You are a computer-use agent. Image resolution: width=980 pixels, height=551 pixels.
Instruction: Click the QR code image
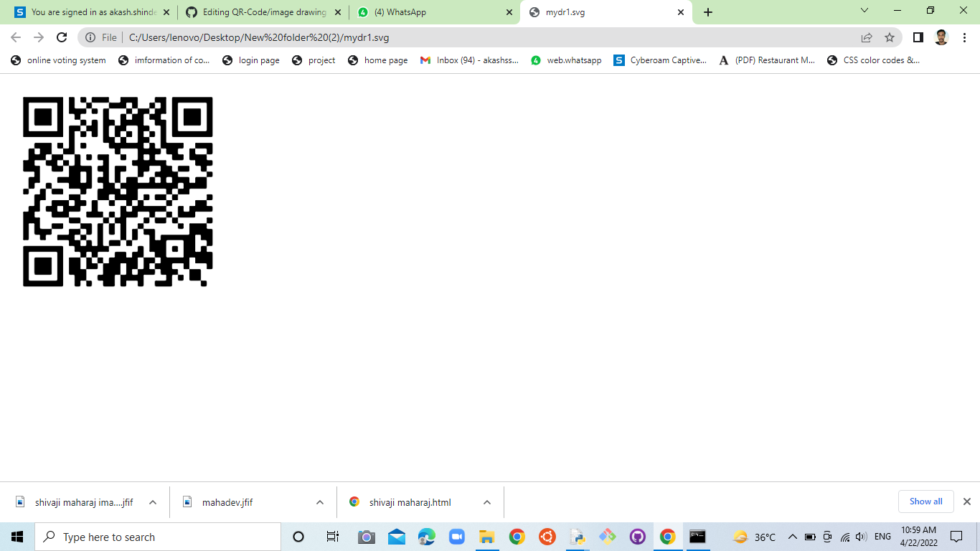[118, 192]
